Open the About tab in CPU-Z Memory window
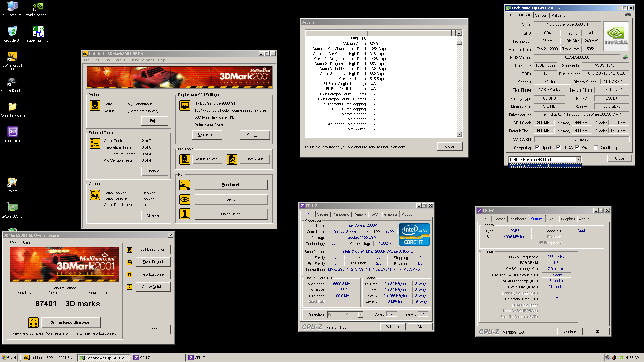 coord(584,219)
